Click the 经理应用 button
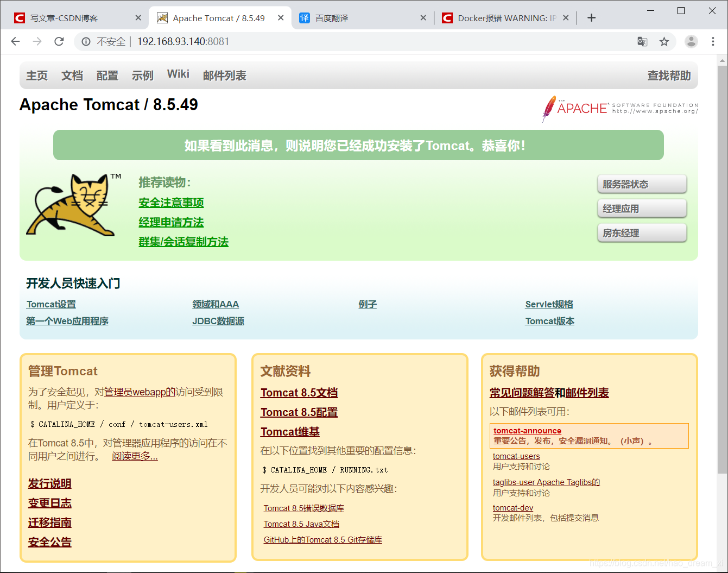728x573 pixels. click(642, 209)
